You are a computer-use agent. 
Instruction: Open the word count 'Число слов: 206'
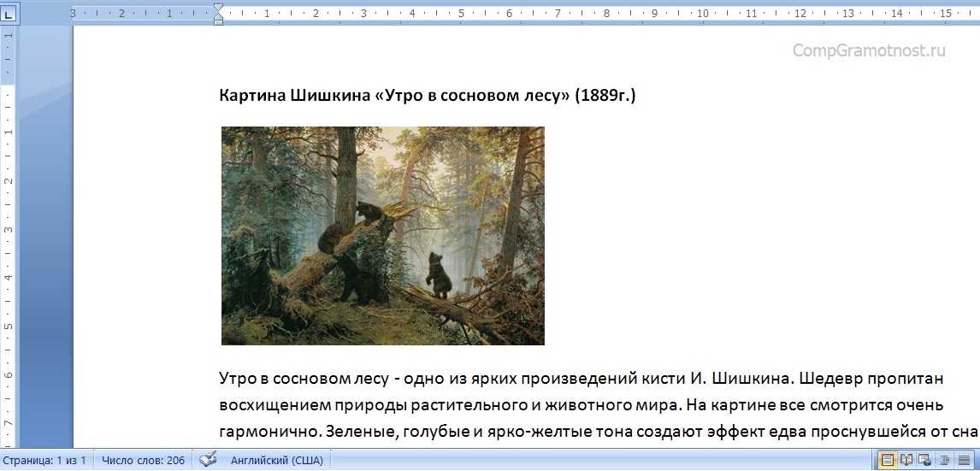click(143, 461)
